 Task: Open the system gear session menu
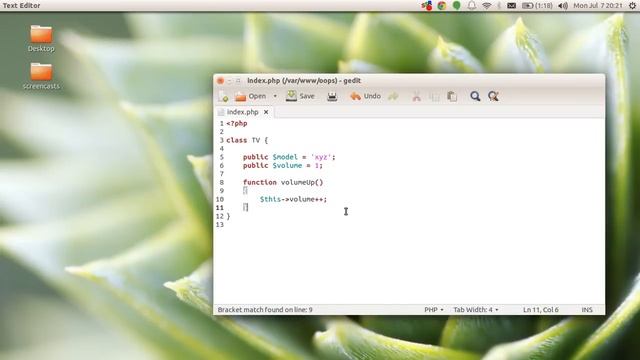(632, 6)
